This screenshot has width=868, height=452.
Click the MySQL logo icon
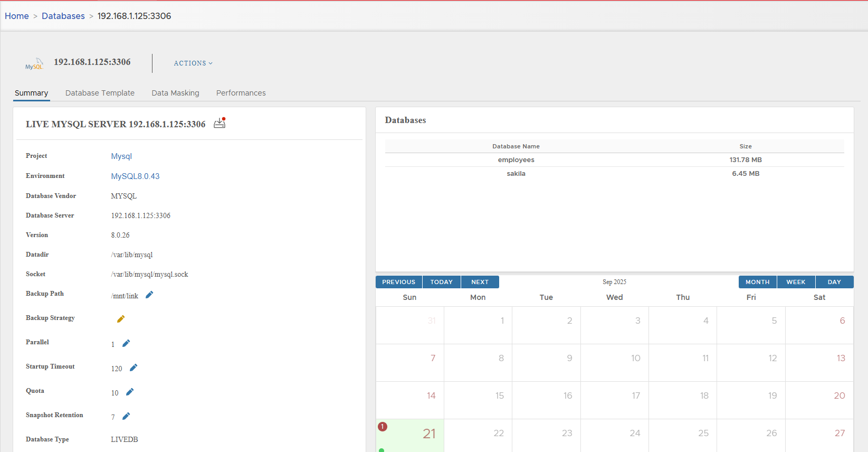point(34,64)
